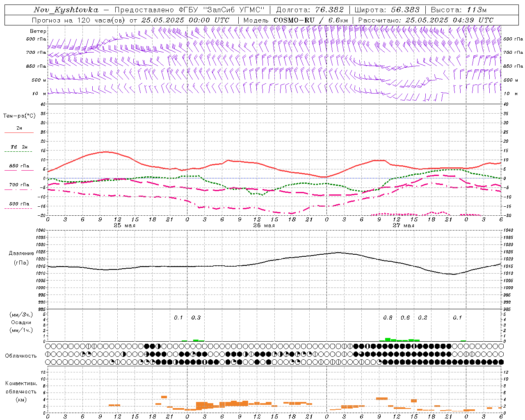Click the "Конвективн." convective cloud label
Viewport: 525px width, 420px height.
[x=21, y=383]
